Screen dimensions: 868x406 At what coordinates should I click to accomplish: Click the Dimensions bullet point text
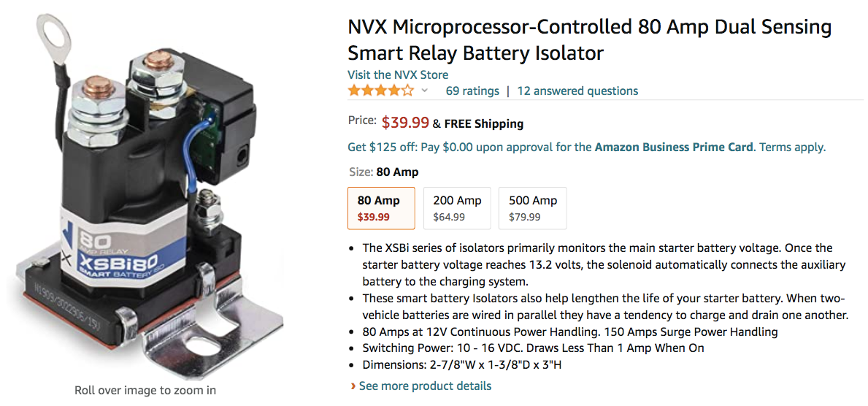pyautogui.click(x=462, y=365)
